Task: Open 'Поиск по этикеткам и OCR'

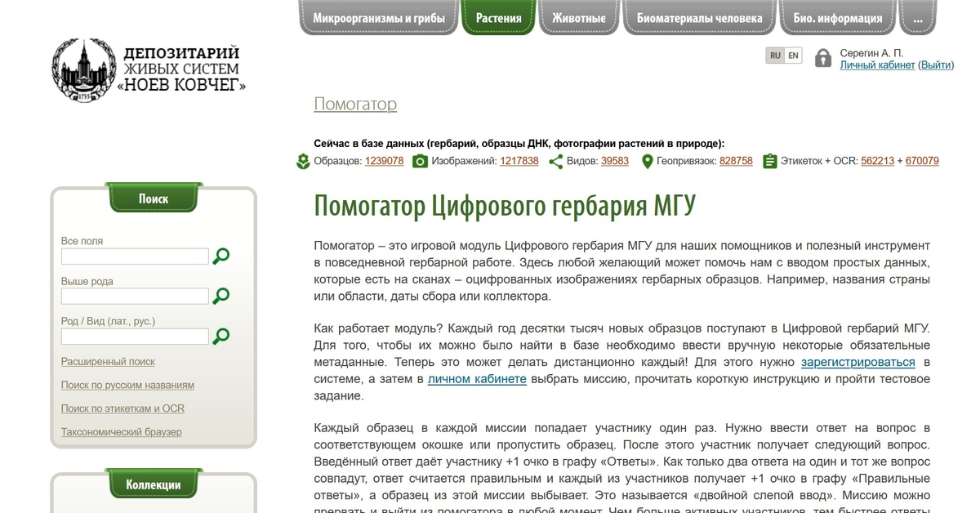Action: tap(122, 408)
